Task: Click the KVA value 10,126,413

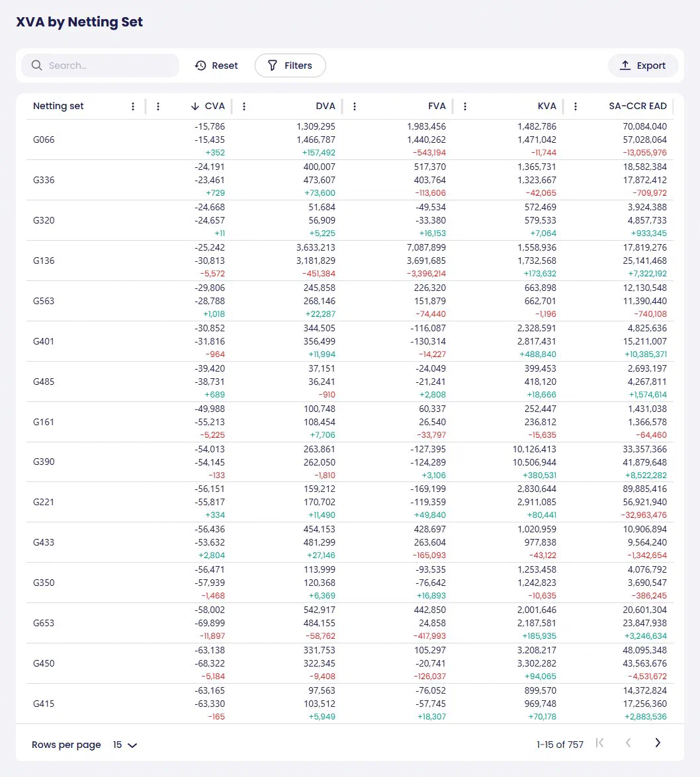Action: pyautogui.click(x=535, y=450)
